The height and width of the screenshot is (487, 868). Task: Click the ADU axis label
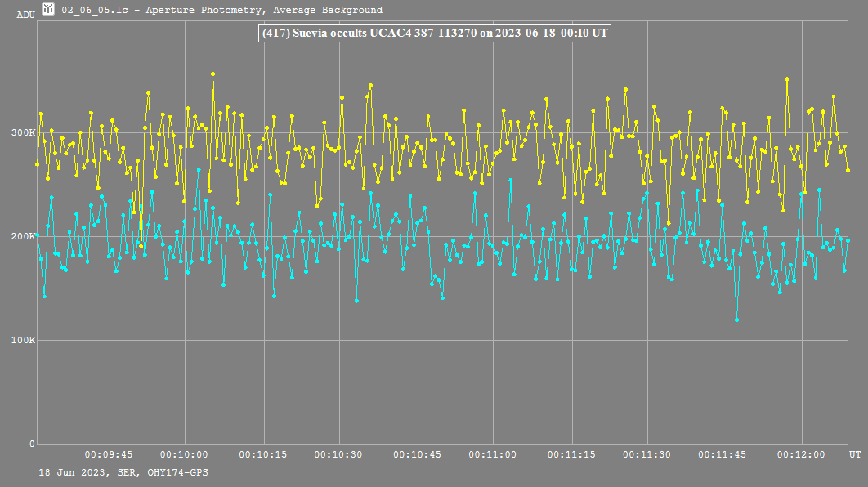point(25,15)
